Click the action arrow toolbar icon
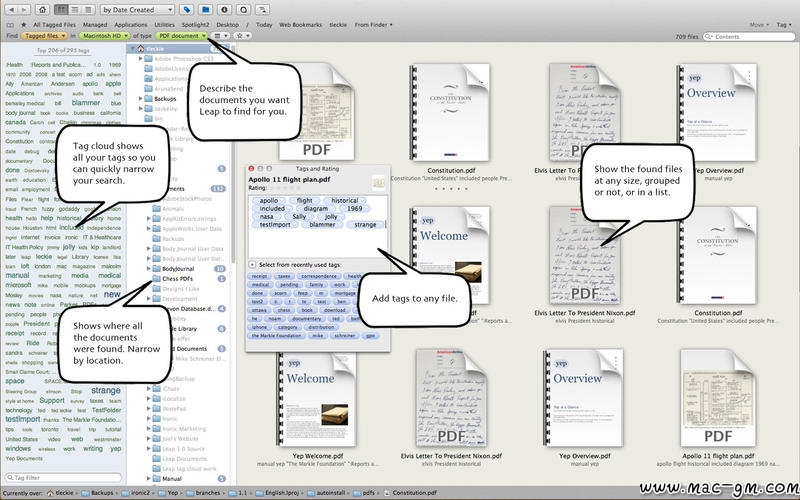The image size is (800, 500). pyautogui.click(x=262, y=9)
